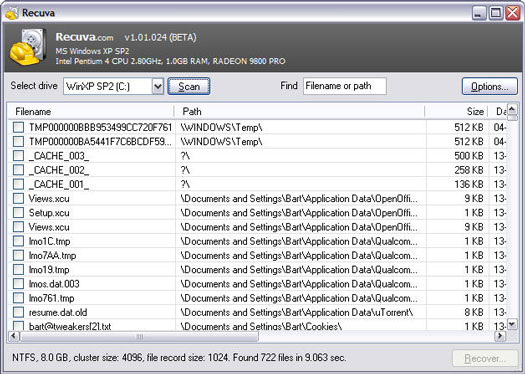Select filename _CACHE_002_
The width and height of the screenshot is (525, 374).
pyautogui.click(x=59, y=170)
